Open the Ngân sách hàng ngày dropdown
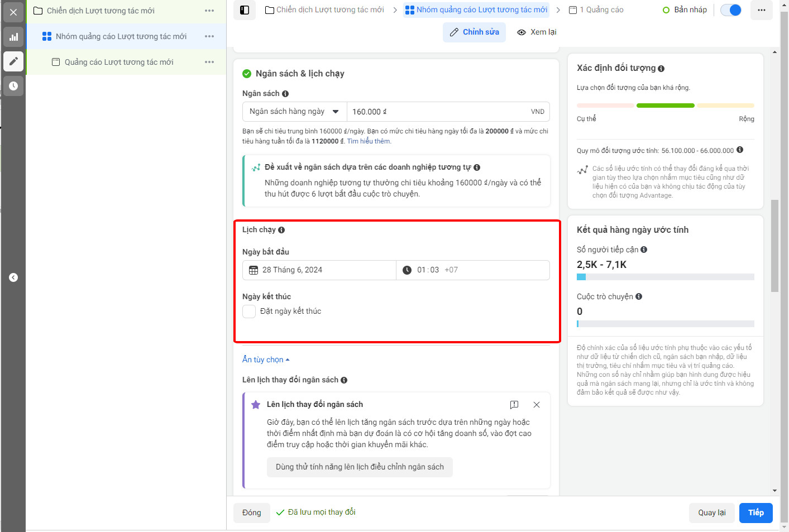 295,112
